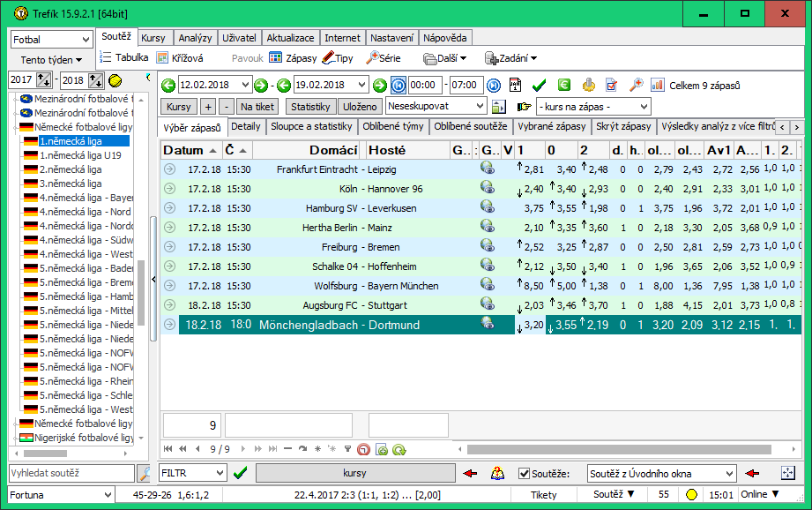
Task: Toggle the eye icon for Frankfurt Eintracht - Leipzig
Action: coord(487,168)
